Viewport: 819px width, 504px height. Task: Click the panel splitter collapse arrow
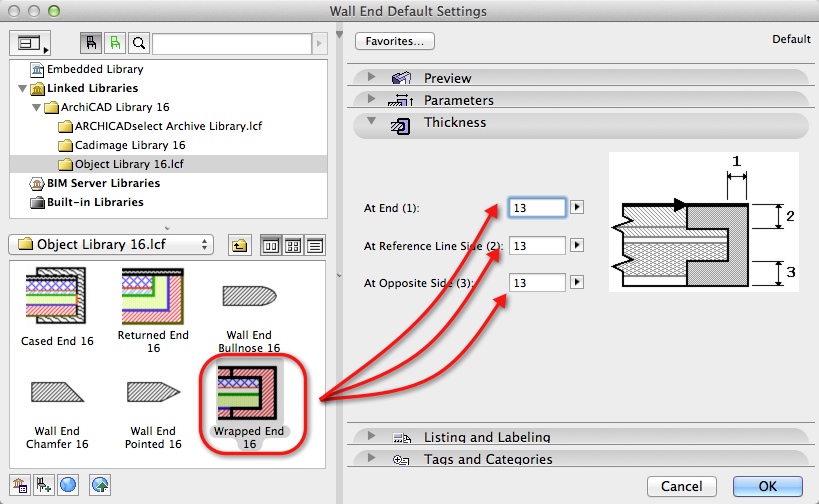point(339,35)
